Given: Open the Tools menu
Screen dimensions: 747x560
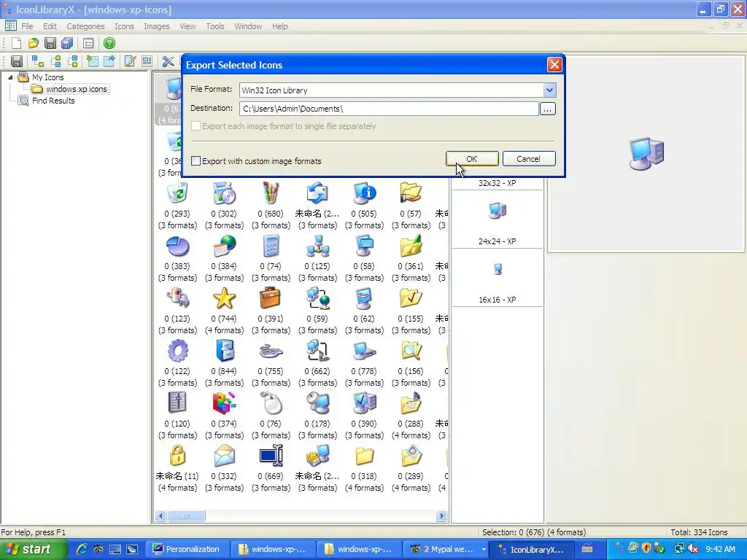Looking at the screenshot, I should (215, 26).
